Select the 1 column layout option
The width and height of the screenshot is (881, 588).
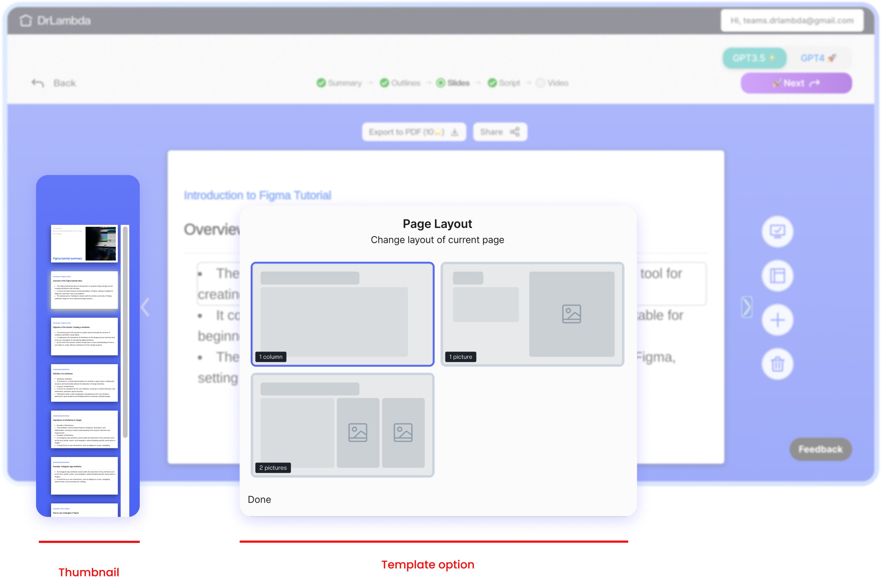click(x=342, y=314)
